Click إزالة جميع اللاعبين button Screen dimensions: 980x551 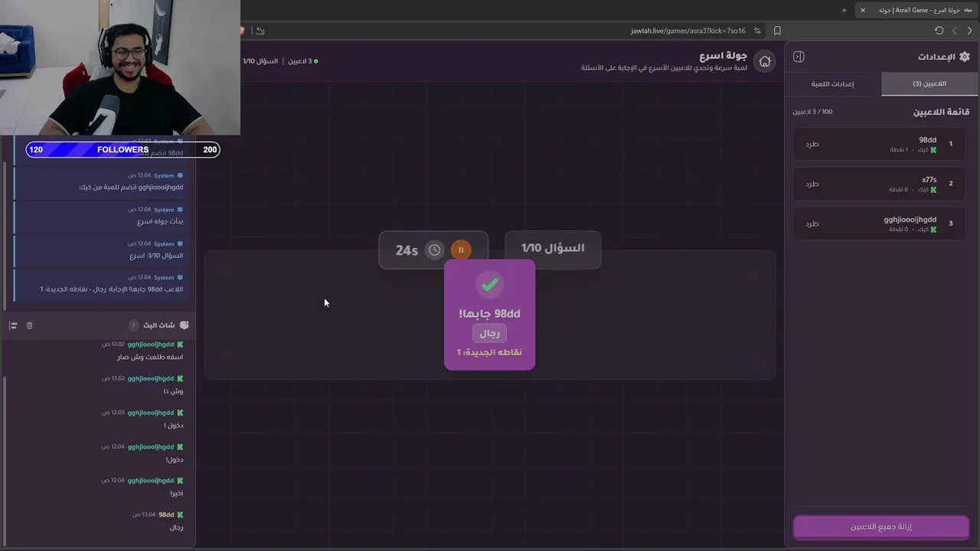[x=880, y=527]
